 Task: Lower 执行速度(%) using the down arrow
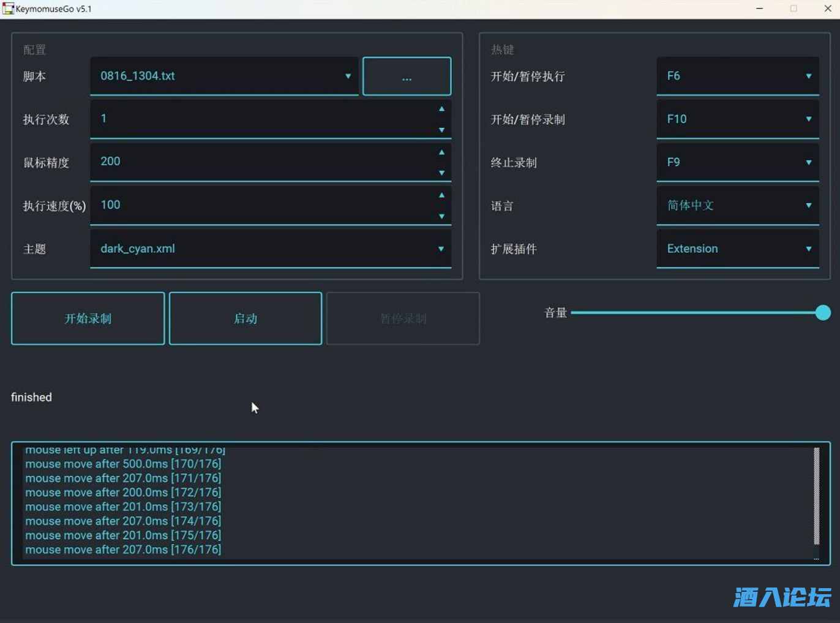441,216
